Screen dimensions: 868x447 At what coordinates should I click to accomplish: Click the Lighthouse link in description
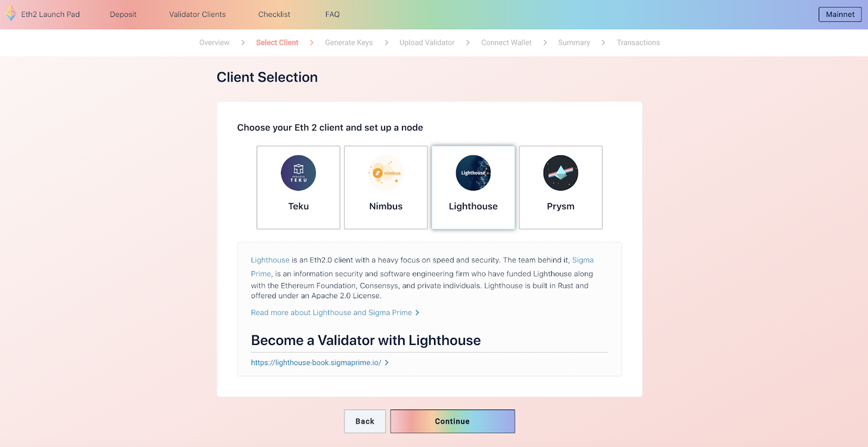(270, 260)
